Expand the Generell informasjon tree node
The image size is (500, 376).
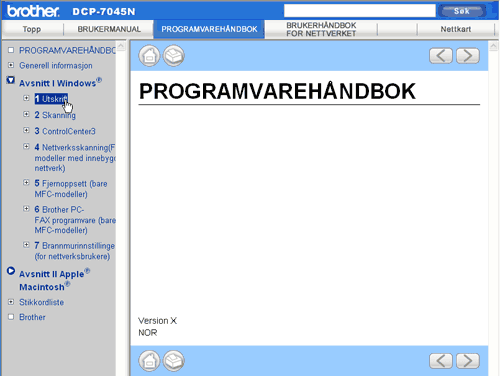point(11,65)
